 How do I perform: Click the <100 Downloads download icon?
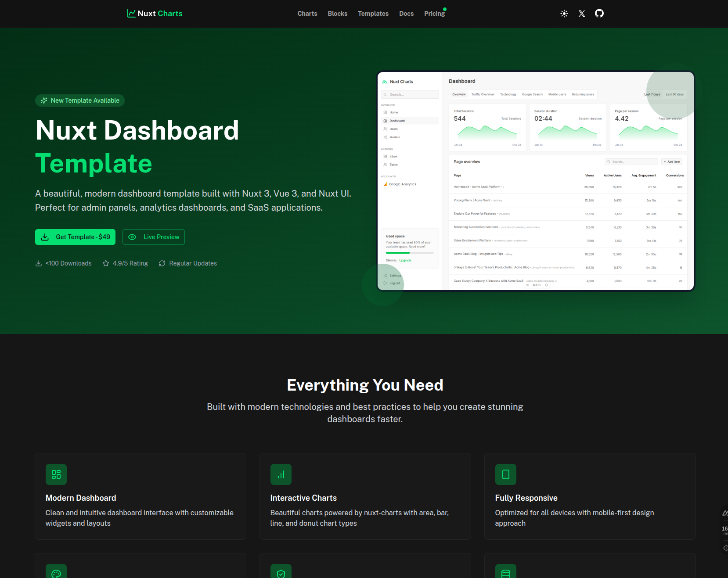pyautogui.click(x=39, y=263)
